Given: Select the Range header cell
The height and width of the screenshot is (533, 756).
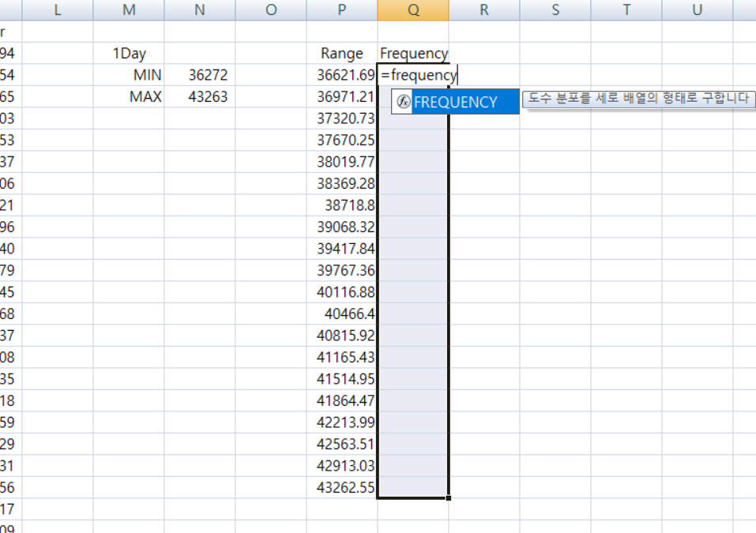Looking at the screenshot, I should click(x=342, y=54).
